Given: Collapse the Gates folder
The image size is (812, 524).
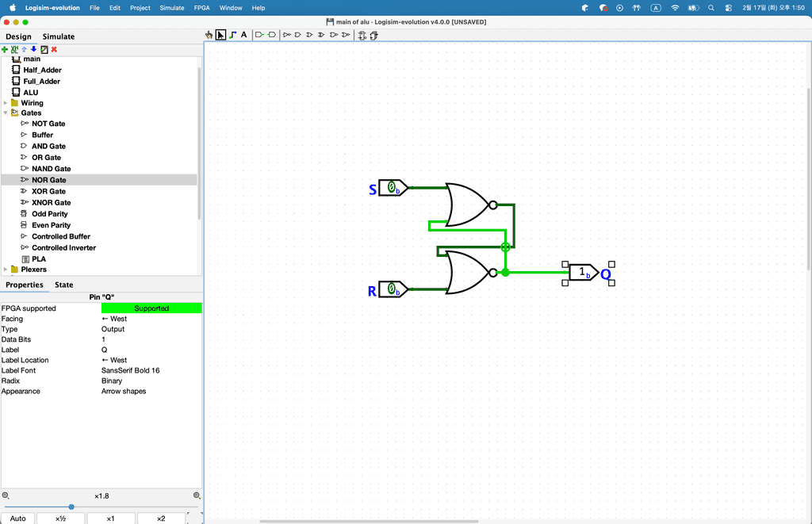Looking at the screenshot, I should pos(6,113).
